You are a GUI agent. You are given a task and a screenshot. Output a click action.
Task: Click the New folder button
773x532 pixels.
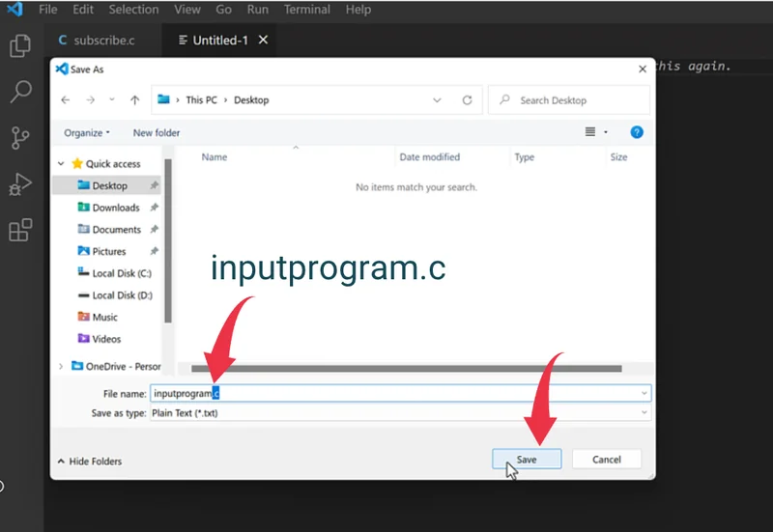(x=157, y=132)
